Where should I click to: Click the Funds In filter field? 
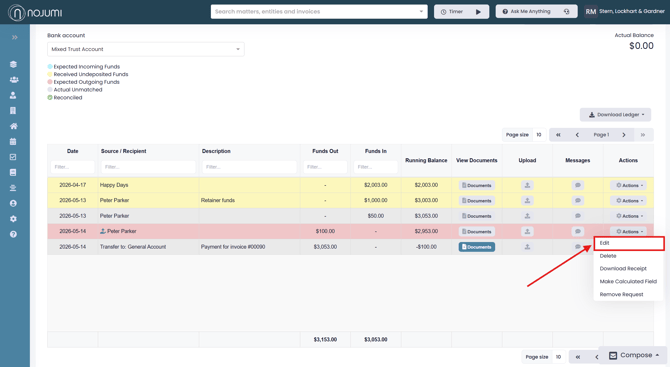click(x=376, y=167)
